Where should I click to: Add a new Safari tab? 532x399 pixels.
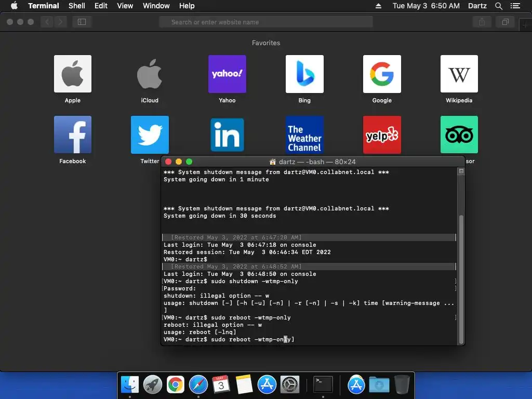point(526,25)
